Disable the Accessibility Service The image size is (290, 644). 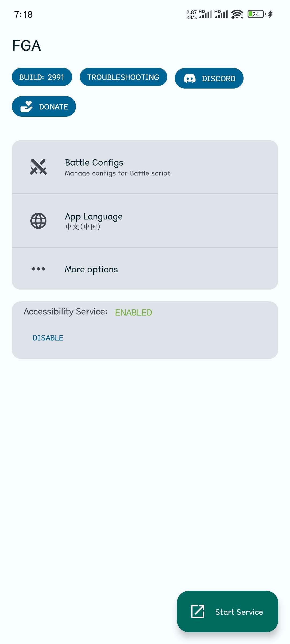point(48,338)
